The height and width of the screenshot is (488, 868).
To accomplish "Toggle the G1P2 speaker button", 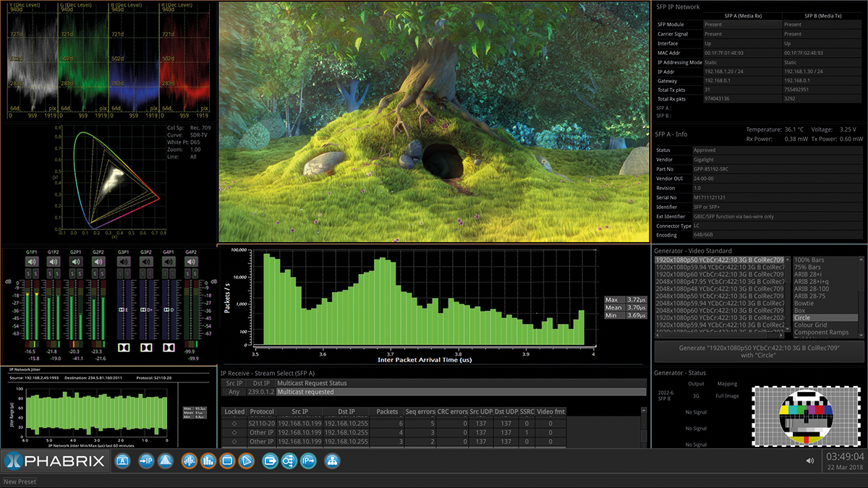I will point(53,262).
